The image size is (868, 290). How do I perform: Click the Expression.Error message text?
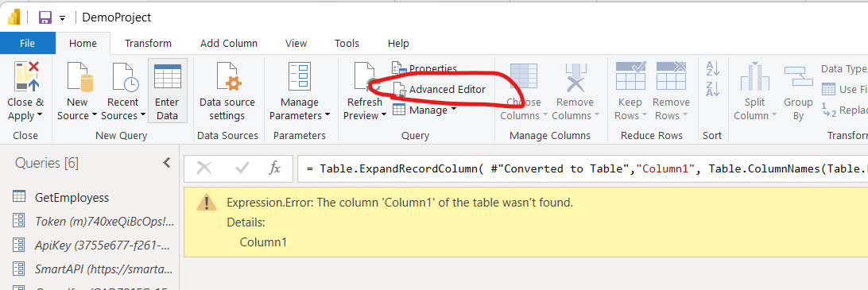(400, 203)
